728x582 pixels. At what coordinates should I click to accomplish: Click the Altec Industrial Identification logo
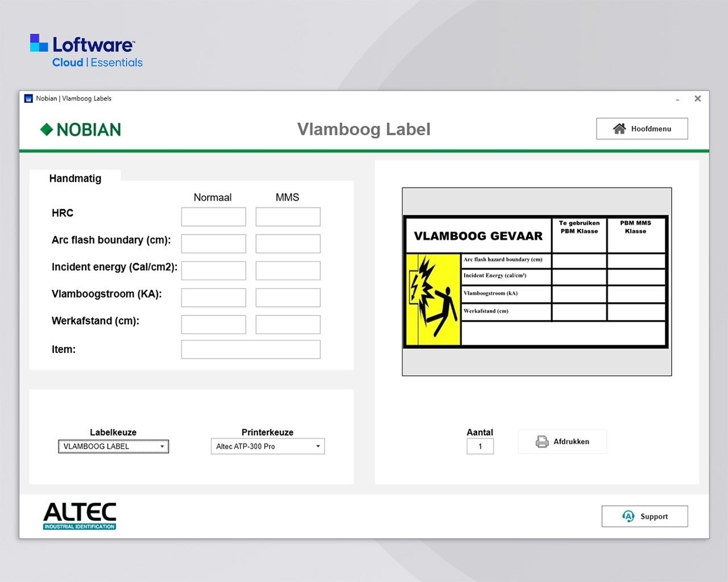[x=80, y=516]
